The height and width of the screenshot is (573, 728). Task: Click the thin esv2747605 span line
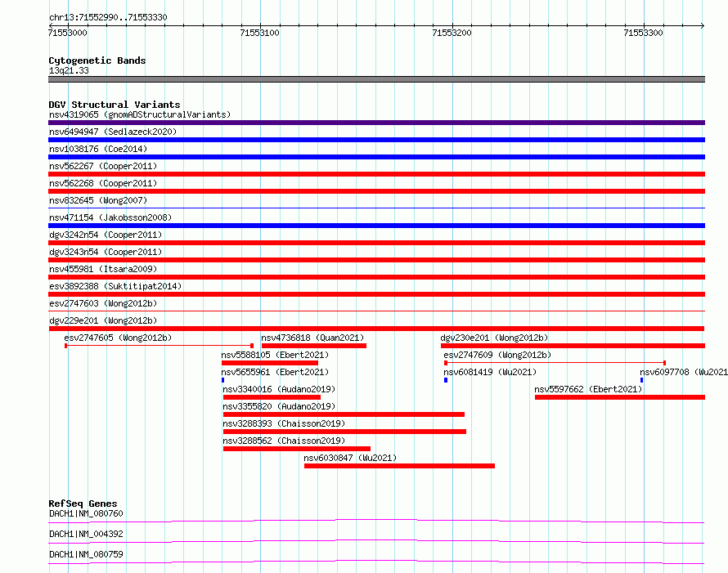[x=159, y=346]
